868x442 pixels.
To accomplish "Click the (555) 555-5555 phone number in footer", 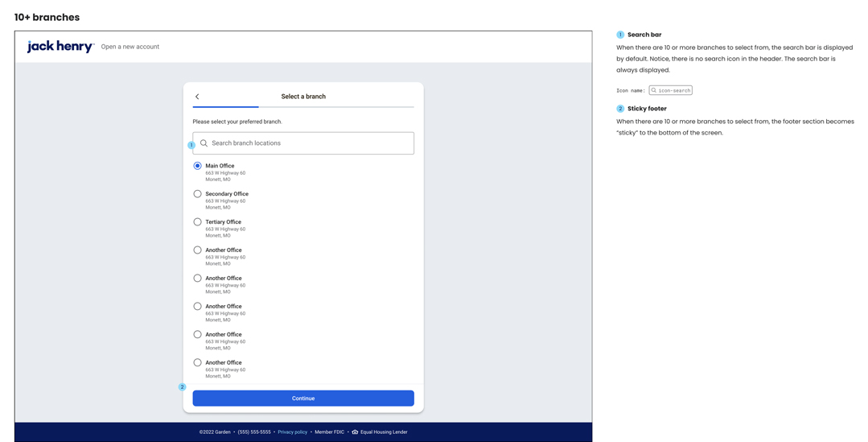I will coord(254,432).
